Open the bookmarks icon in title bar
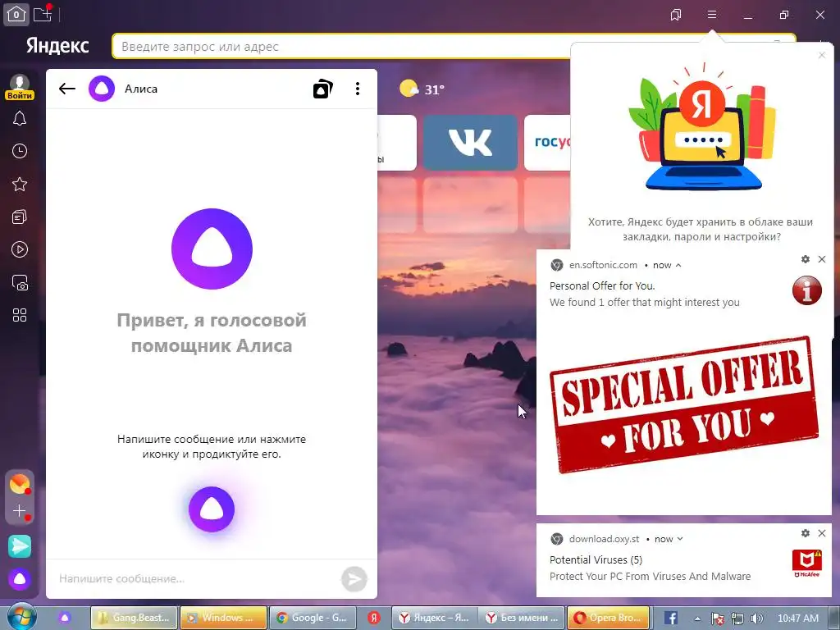The height and width of the screenshot is (630, 840). [676, 15]
